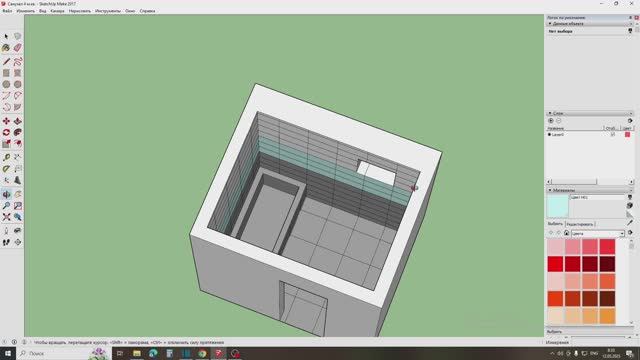Select the Polygon tool
The width and height of the screenshot is (640, 360).
click(x=18, y=84)
